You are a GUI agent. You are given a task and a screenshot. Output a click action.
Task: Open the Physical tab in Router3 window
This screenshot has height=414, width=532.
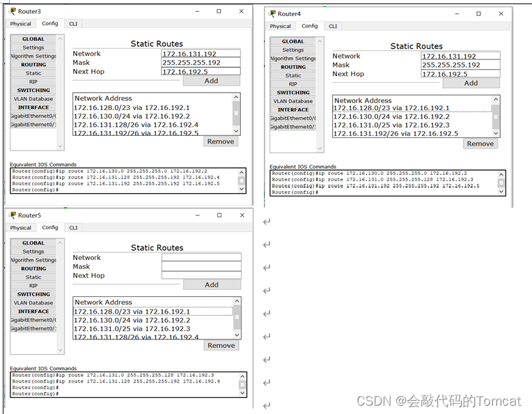click(x=20, y=24)
